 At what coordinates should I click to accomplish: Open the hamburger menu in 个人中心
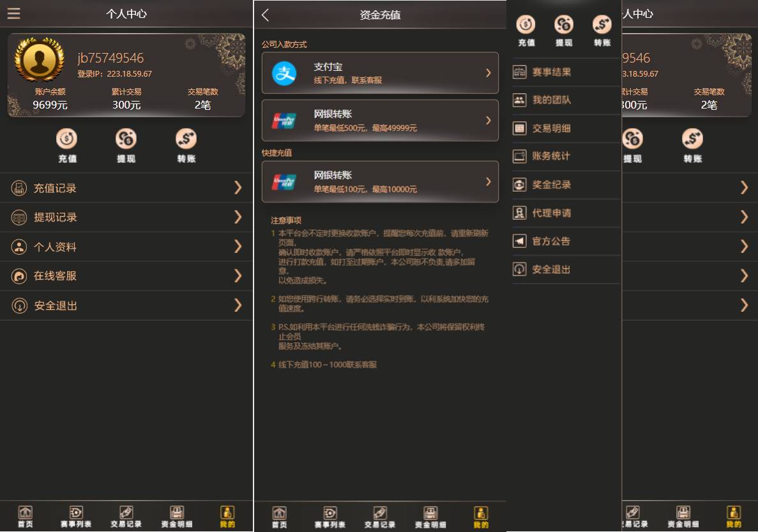coord(13,13)
